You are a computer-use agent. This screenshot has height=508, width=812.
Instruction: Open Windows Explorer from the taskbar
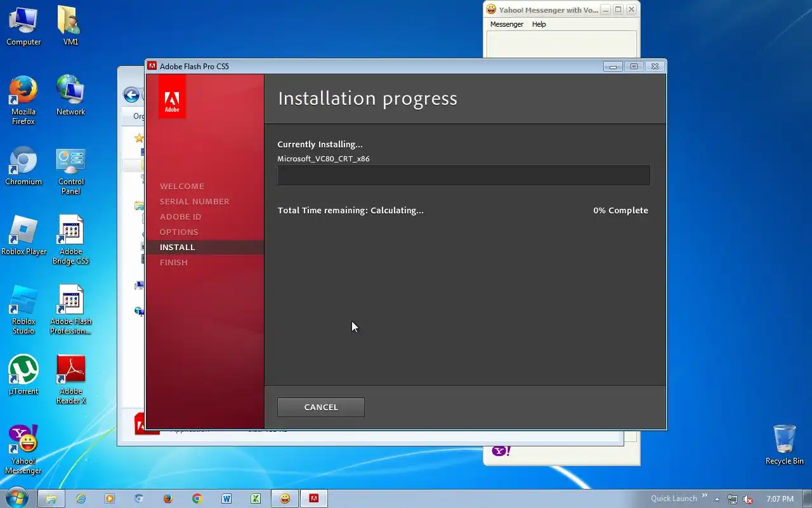click(x=51, y=499)
